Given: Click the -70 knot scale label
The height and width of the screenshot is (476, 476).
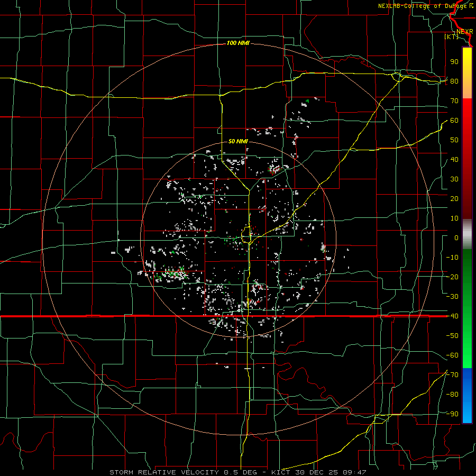Looking at the screenshot, I should (x=452, y=375).
